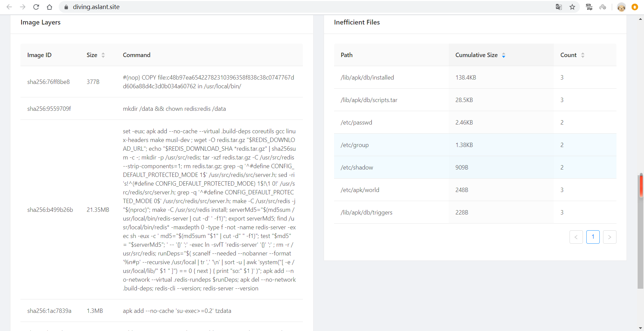Sort Image Layers by Size
644x331 pixels.
103,55
